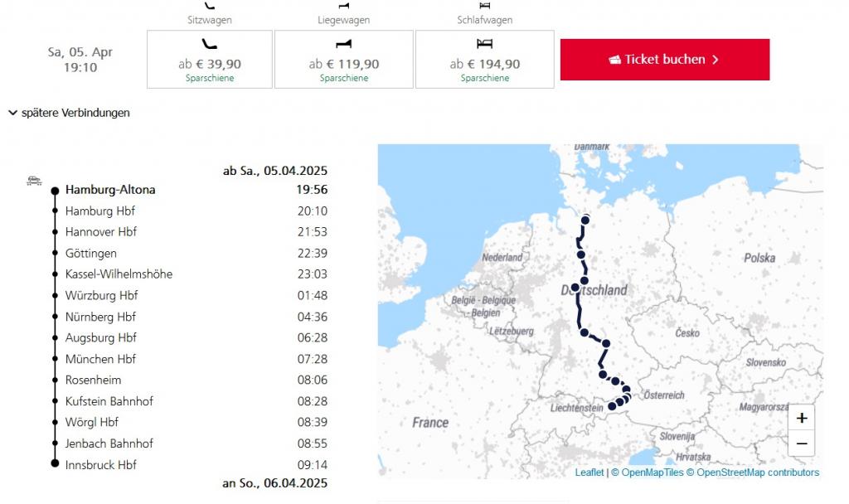The height and width of the screenshot is (504, 849).
Task: Select München Hbf stop in the route list
Action: pos(100,359)
